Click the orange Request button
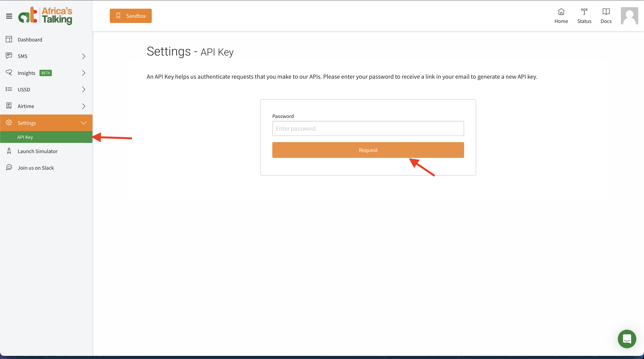 pos(368,150)
